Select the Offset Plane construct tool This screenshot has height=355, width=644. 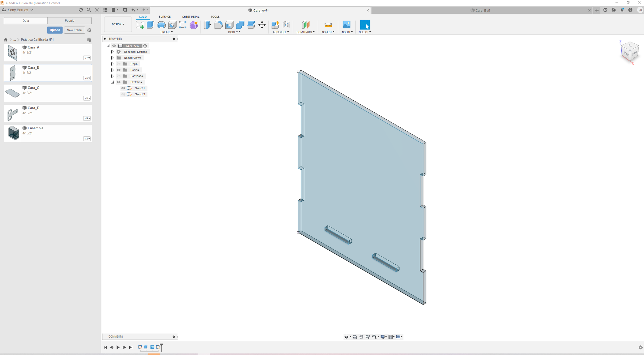[x=305, y=25]
